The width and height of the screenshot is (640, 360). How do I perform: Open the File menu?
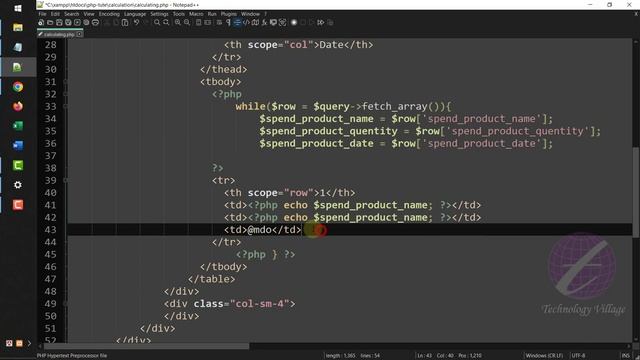coord(42,14)
